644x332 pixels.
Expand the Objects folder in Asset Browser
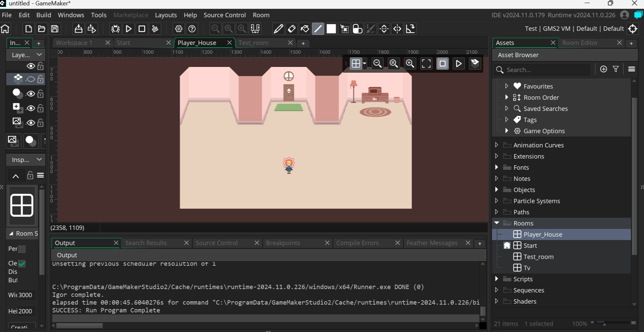coord(497,190)
